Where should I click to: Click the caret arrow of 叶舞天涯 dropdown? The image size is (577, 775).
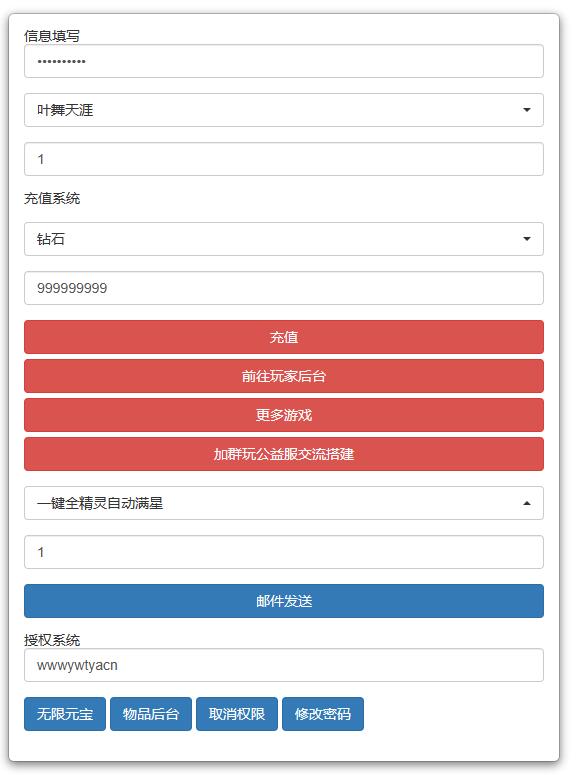[527, 110]
